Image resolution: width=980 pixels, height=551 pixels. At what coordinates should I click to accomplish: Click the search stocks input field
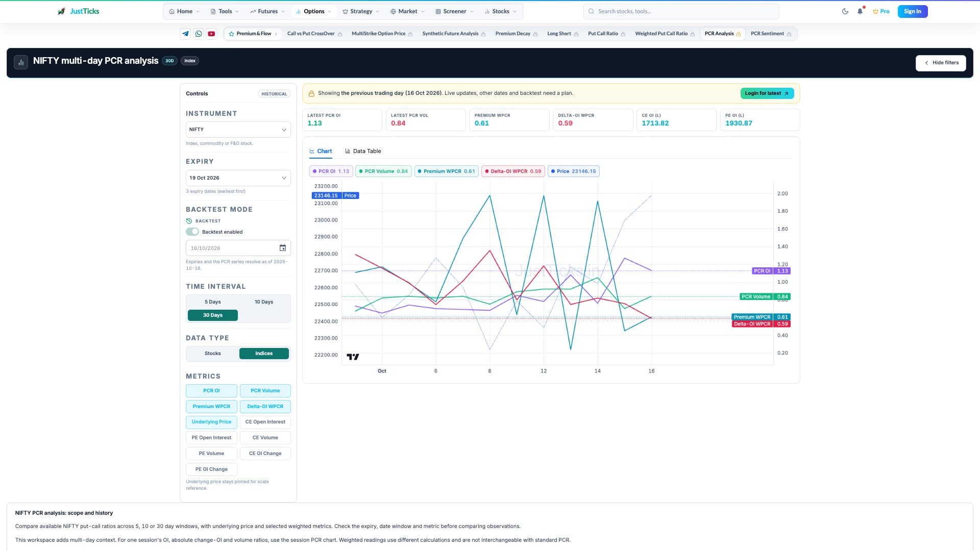[681, 11]
